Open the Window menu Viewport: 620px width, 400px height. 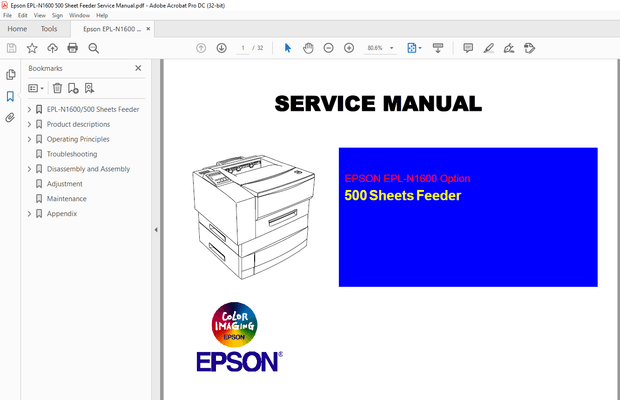tap(79, 15)
